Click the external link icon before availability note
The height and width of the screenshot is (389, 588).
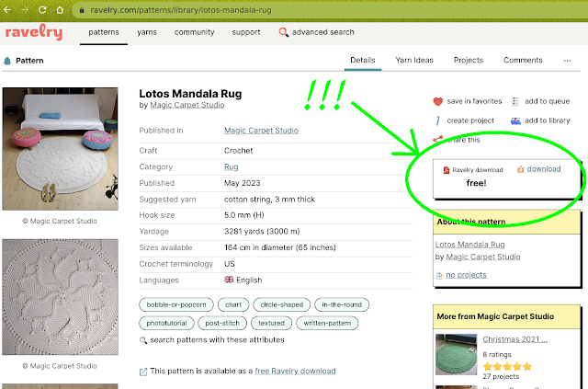pyautogui.click(x=143, y=372)
